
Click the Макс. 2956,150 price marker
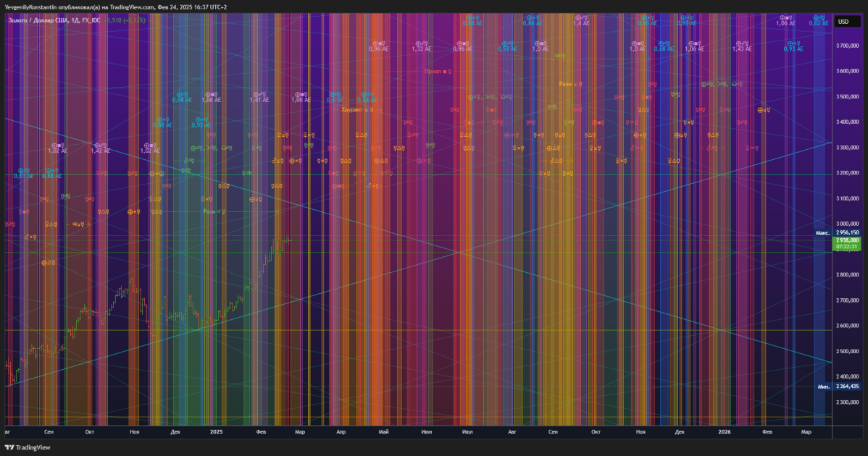point(837,232)
